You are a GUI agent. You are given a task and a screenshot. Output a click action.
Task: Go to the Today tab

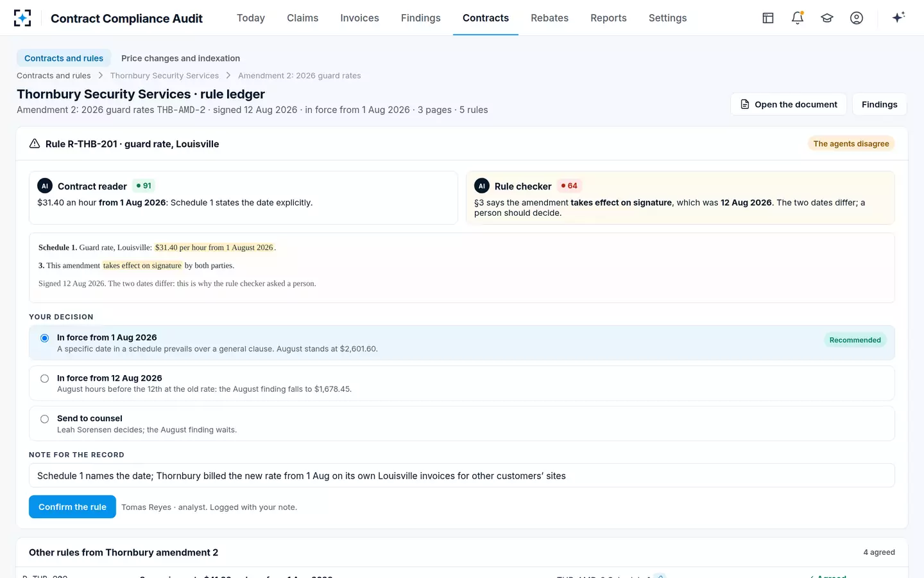point(251,18)
